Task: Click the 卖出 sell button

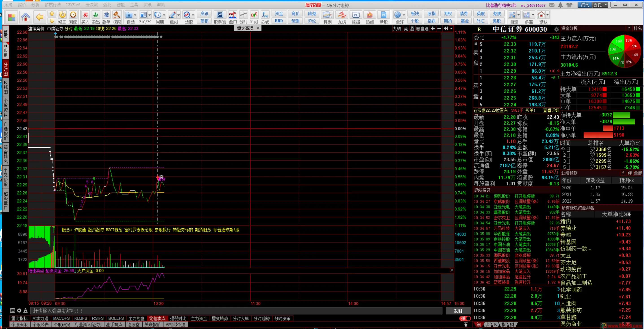Action: click(x=96, y=17)
